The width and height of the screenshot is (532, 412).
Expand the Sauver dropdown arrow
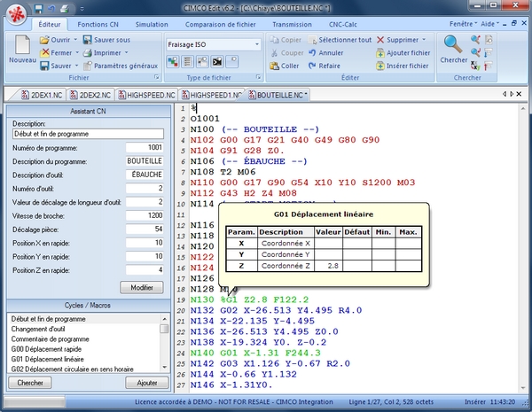[76, 66]
